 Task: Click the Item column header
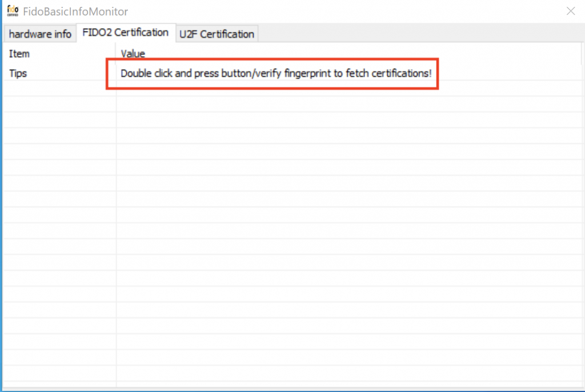[59, 53]
